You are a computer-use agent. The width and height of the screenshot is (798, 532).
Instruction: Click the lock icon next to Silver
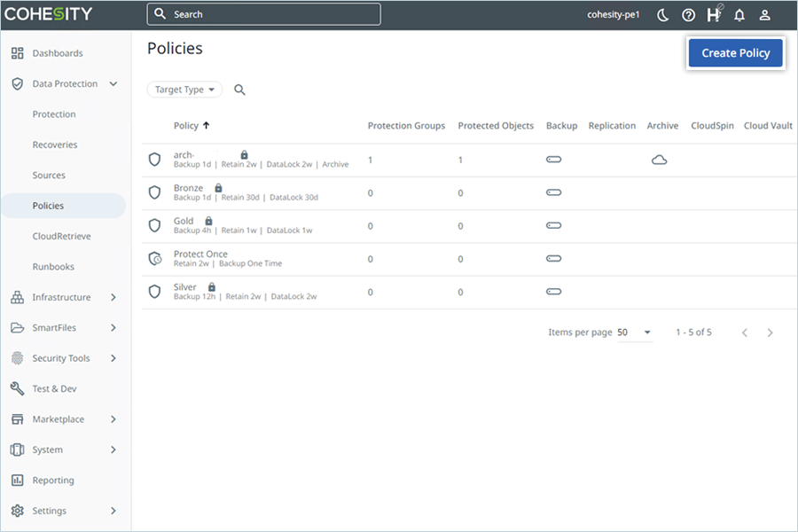pyautogui.click(x=212, y=286)
